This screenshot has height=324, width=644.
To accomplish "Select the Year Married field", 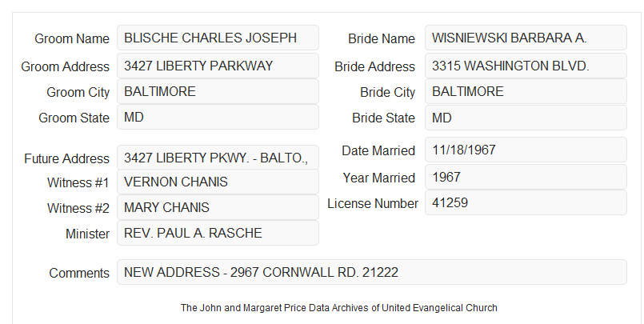I will coord(526,177).
